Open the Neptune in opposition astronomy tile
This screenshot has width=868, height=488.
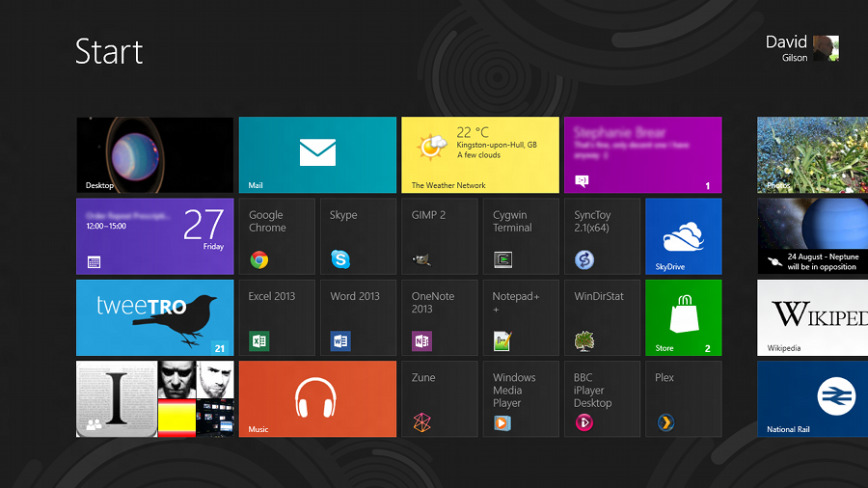click(x=813, y=236)
